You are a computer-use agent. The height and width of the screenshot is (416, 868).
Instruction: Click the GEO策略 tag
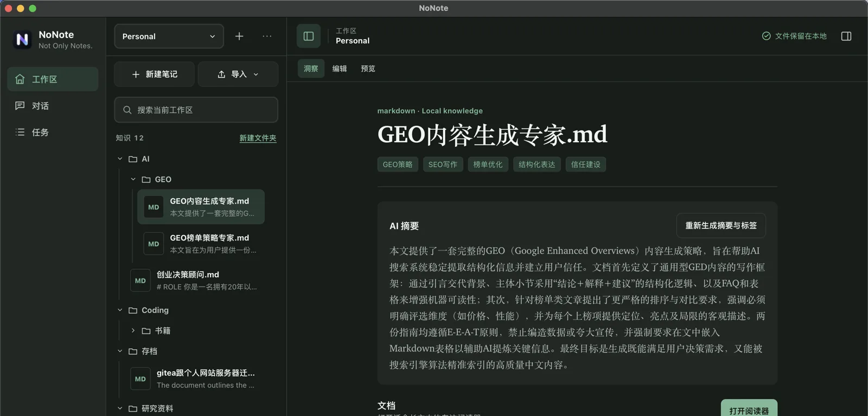[x=398, y=165]
